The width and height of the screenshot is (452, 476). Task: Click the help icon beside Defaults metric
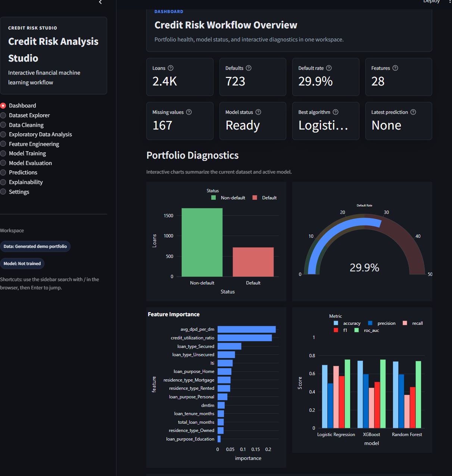[x=249, y=68]
